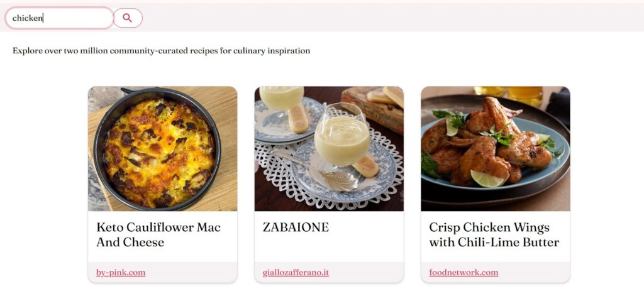Open the Zabaione dessert photo
The height and width of the screenshot is (289, 644).
click(329, 149)
